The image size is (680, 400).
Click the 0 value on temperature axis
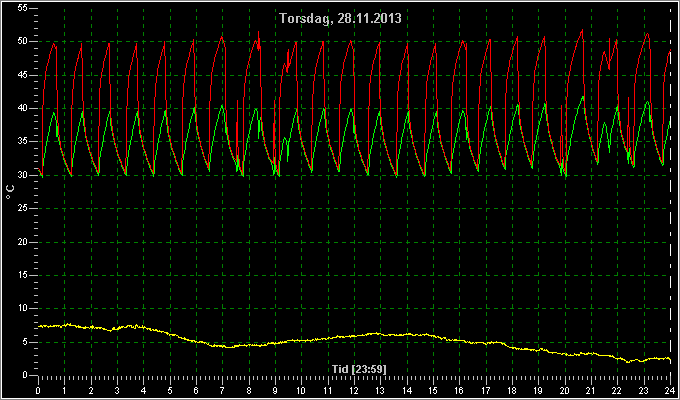pyautogui.click(x=26, y=375)
